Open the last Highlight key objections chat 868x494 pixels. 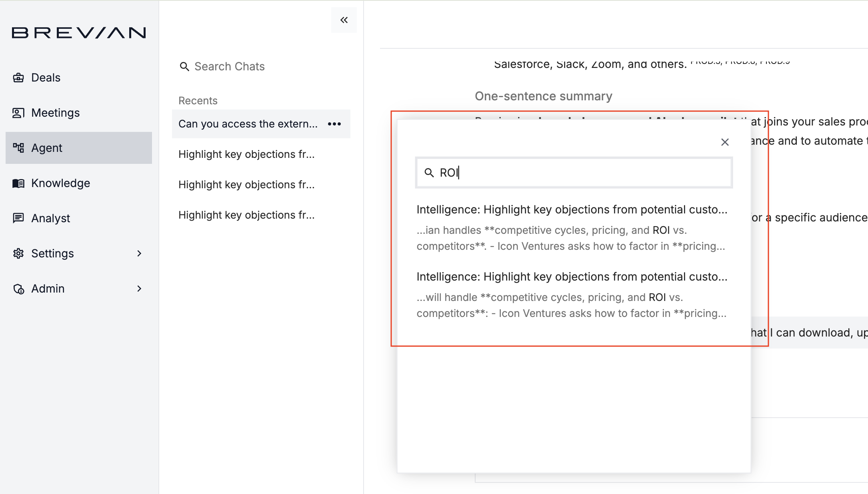coord(246,215)
